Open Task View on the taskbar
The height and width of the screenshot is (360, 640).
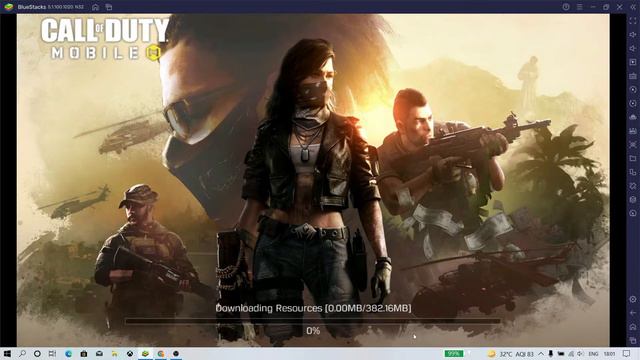pyautogui.click(x=52, y=353)
